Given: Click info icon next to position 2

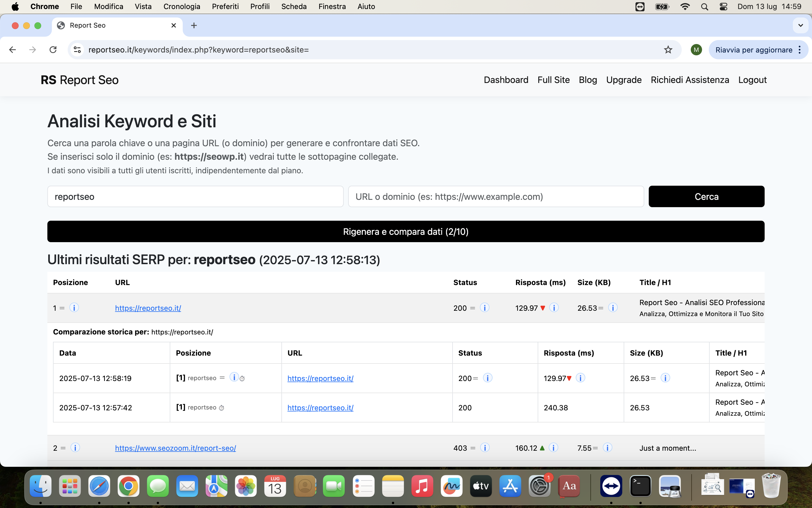Looking at the screenshot, I should (75, 448).
